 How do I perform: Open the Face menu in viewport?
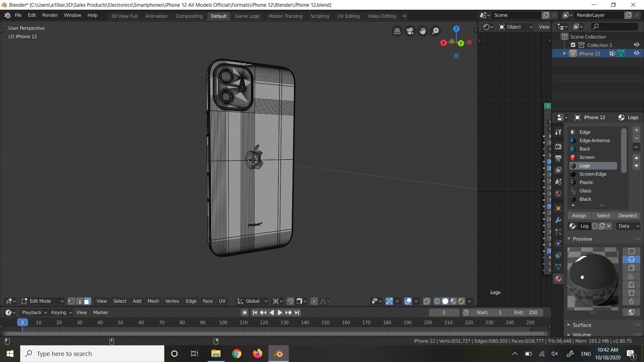click(208, 301)
